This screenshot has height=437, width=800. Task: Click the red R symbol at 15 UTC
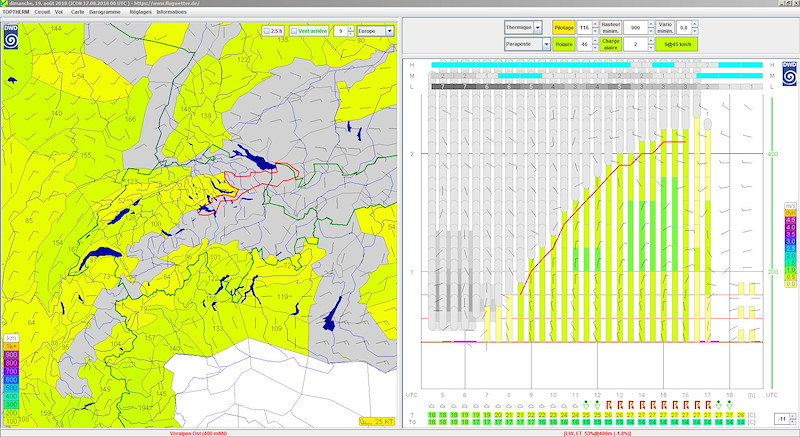(x=663, y=405)
